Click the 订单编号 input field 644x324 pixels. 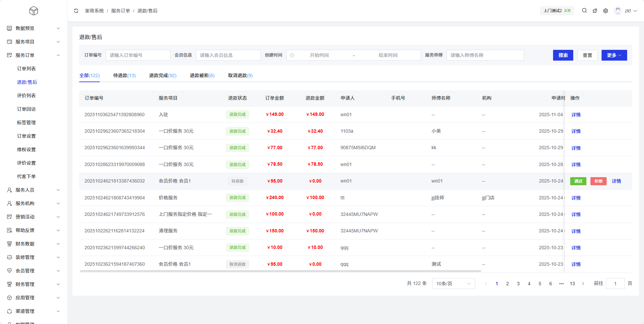pos(138,55)
